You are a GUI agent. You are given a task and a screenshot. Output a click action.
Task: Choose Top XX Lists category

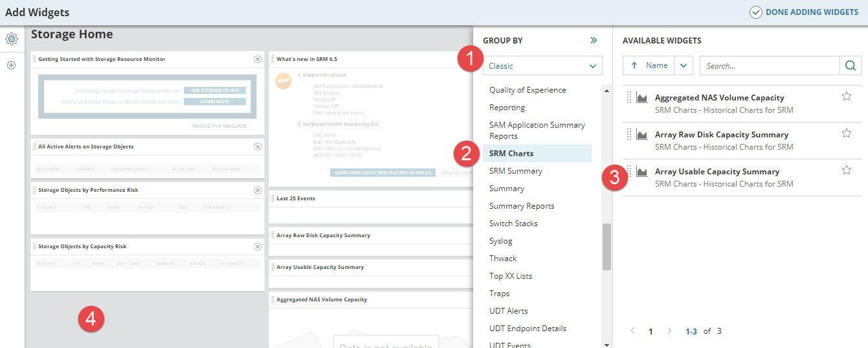(x=511, y=276)
